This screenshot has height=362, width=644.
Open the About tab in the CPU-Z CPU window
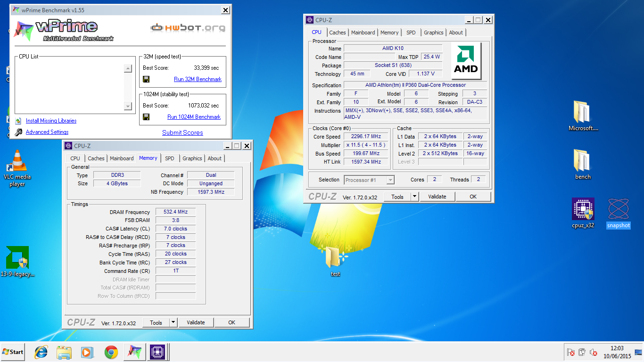point(456,33)
